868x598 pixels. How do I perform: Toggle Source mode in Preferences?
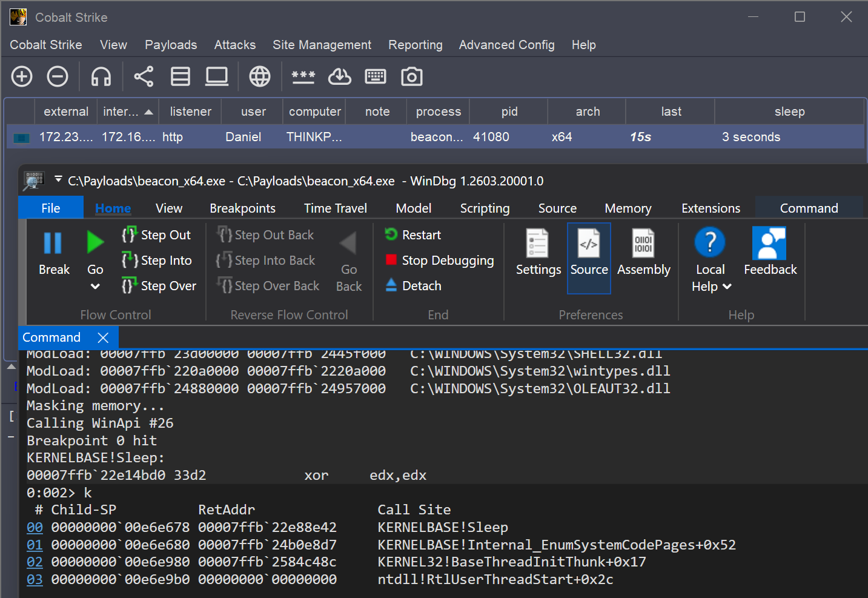589,257
